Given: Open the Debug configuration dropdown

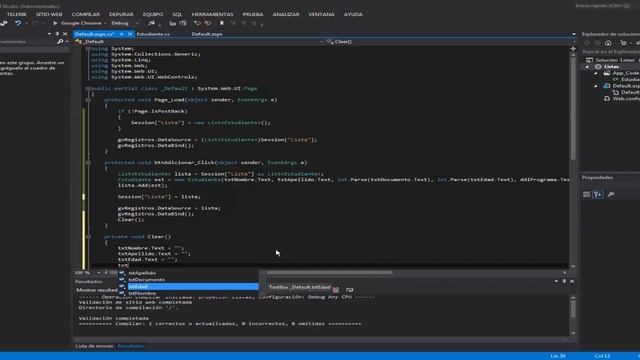Looking at the screenshot, I should 137,23.
